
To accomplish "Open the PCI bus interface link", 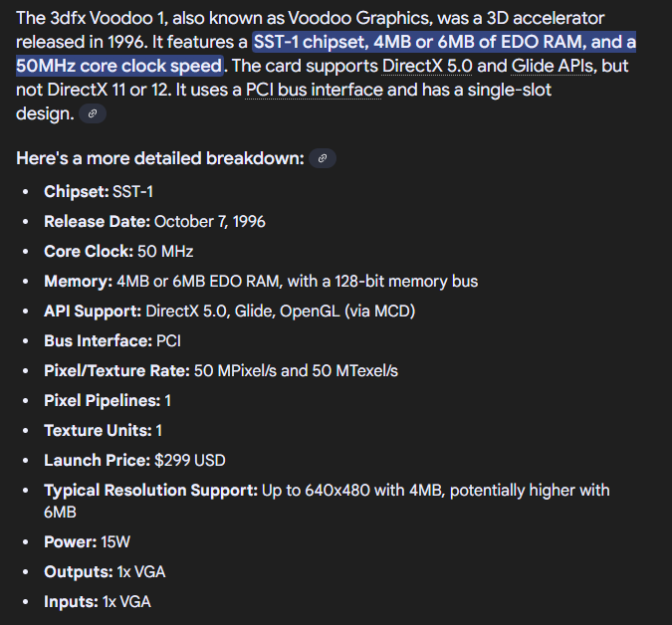I will (315, 90).
